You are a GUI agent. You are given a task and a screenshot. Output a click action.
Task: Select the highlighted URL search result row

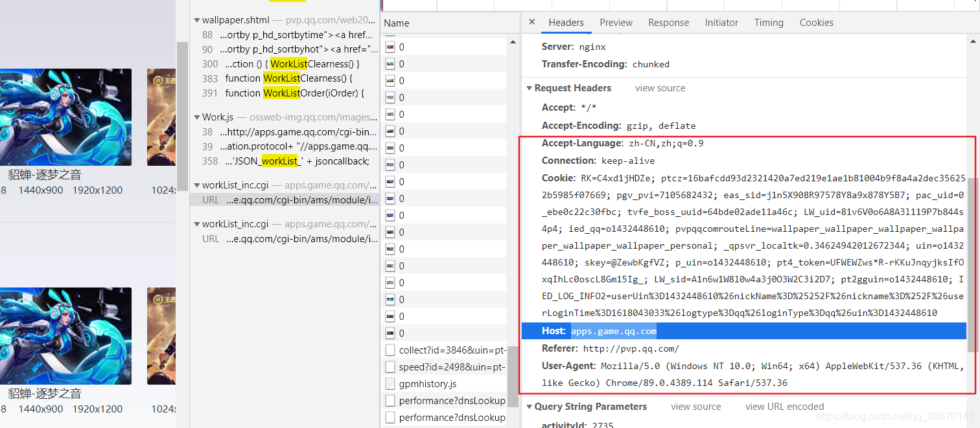click(x=285, y=200)
